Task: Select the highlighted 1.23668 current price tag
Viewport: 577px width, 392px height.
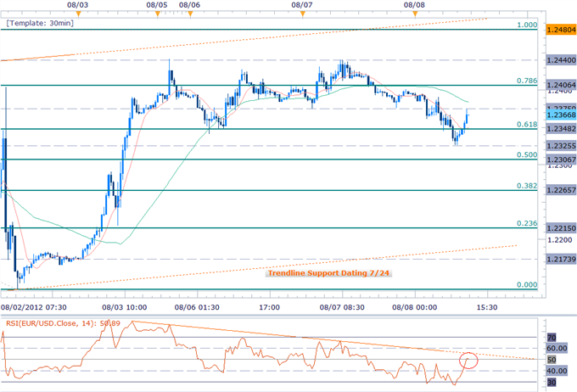Action: tap(557, 115)
